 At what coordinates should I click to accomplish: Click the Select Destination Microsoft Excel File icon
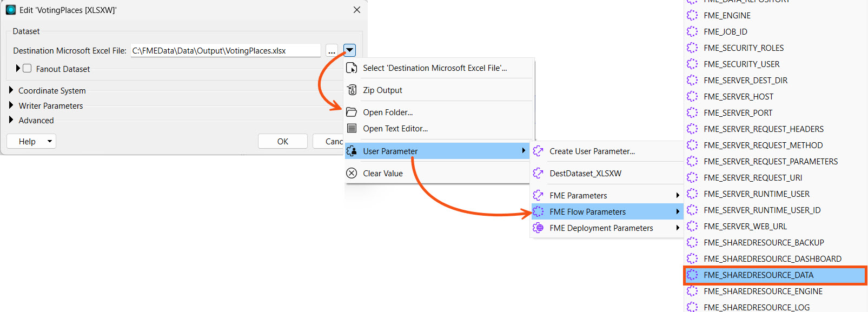pos(352,68)
